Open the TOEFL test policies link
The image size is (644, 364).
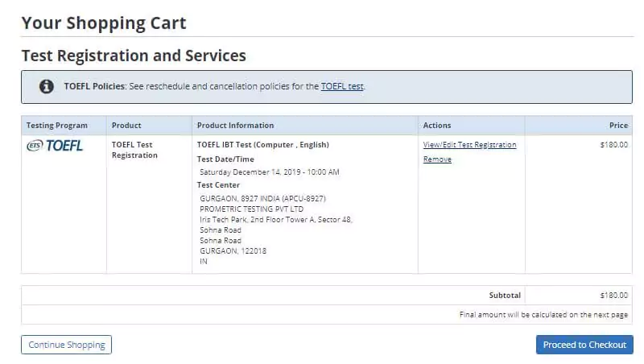[x=342, y=86]
